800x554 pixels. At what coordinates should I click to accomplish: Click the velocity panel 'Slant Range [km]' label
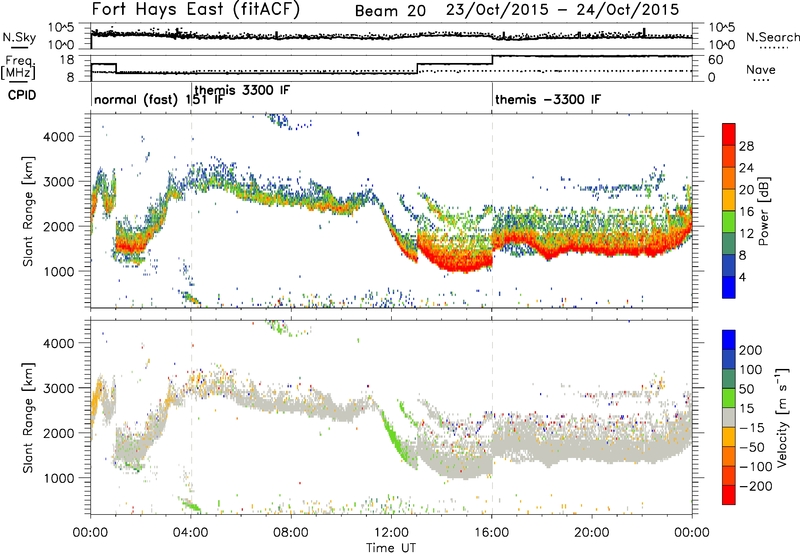tap(28, 418)
